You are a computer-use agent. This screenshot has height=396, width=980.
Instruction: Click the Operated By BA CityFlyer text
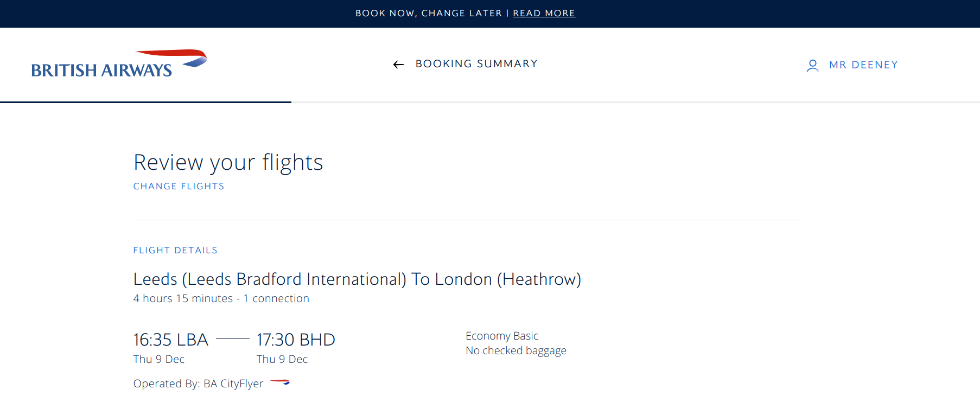coord(198,384)
